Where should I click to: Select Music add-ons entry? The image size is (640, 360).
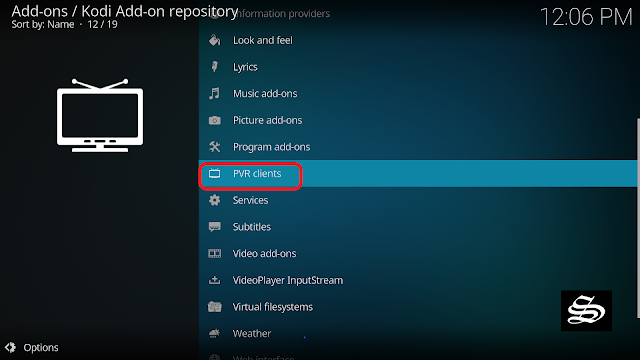[x=418, y=93]
